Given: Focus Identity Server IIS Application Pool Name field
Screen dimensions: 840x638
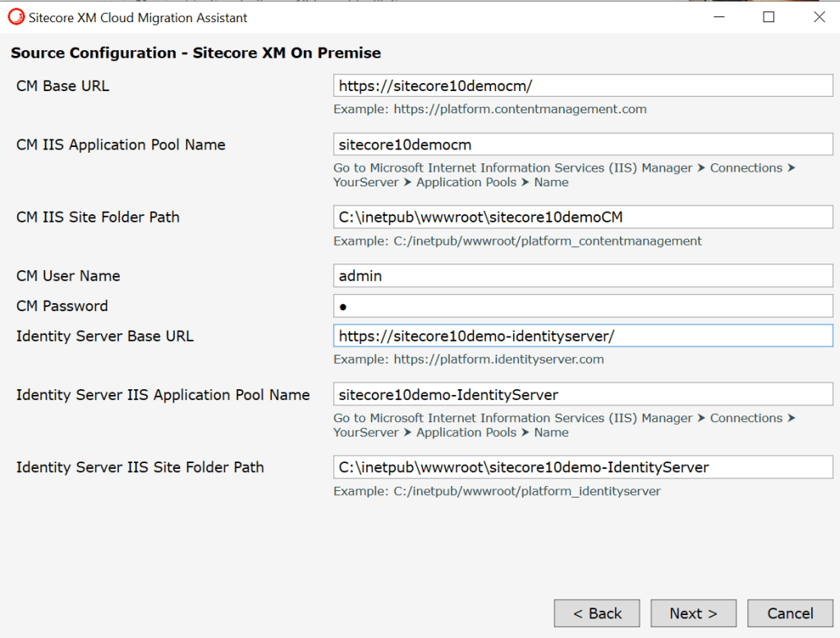Looking at the screenshot, I should pyautogui.click(x=582, y=395).
